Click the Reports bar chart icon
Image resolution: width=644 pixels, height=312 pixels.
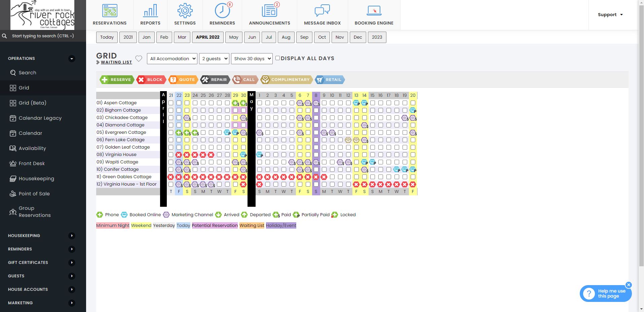pyautogui.click(x=150, y=11)
